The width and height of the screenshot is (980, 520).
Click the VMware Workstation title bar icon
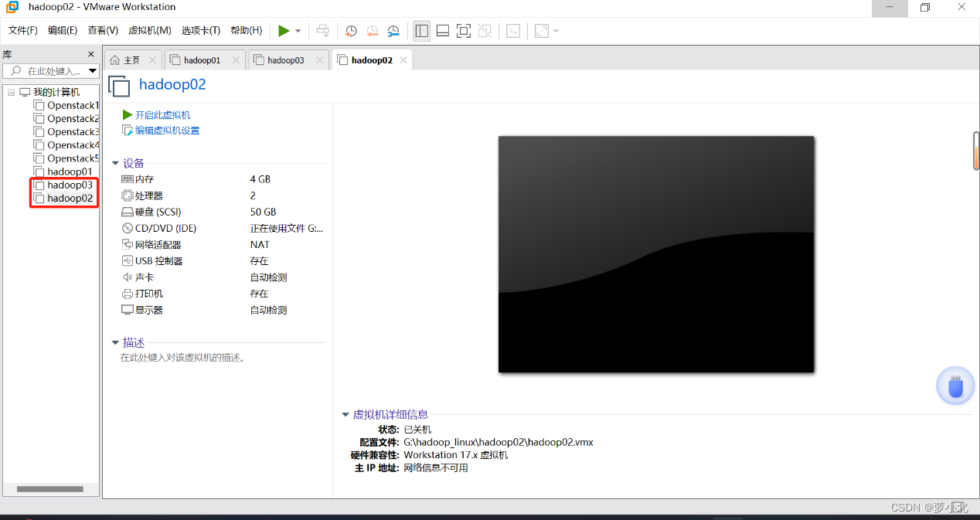(x=13, y=7)
